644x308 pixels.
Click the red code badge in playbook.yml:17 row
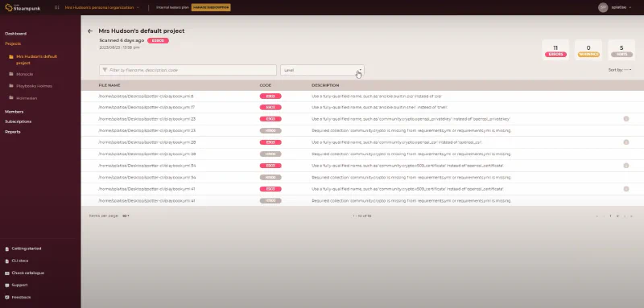point(270,107)
